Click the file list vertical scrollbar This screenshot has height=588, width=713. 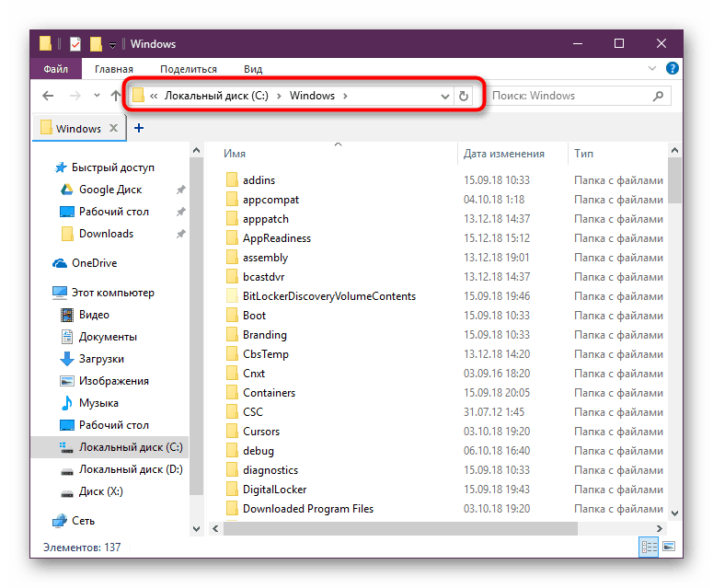(674, 331)
